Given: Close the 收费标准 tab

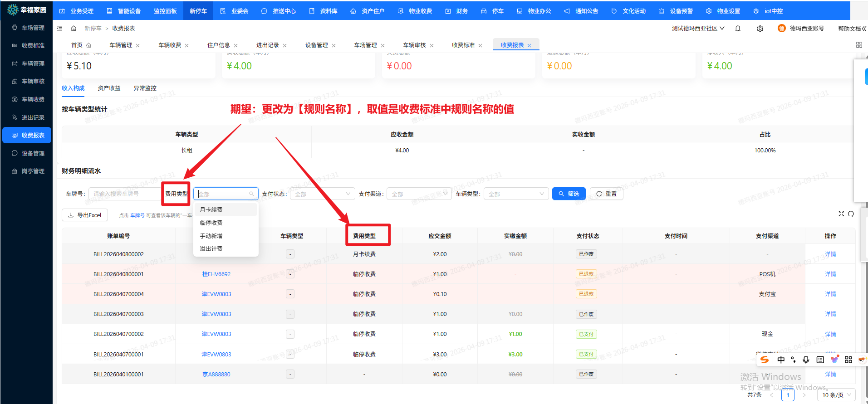Looking at the screenshot, I should click(x=480, y=45).
